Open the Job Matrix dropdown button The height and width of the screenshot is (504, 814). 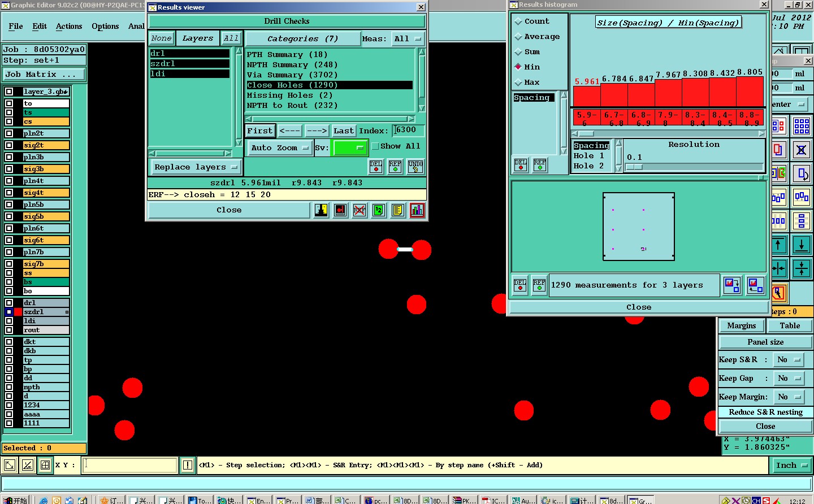pyautogui.click(x=44, y=74)
